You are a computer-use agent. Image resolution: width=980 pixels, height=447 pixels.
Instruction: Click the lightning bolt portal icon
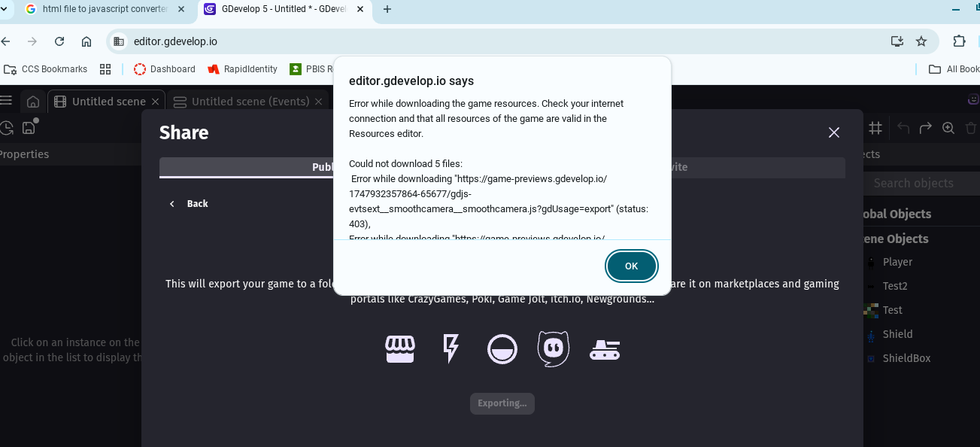coord(451,349)
